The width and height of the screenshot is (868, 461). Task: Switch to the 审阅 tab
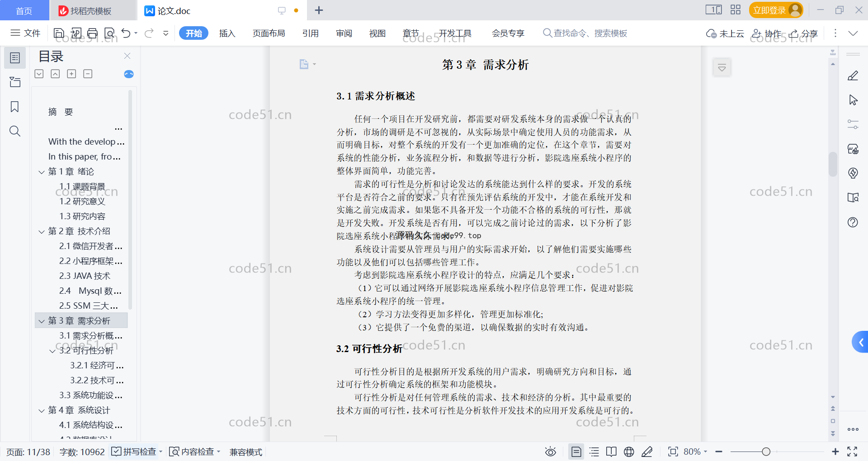click(344, 33)
